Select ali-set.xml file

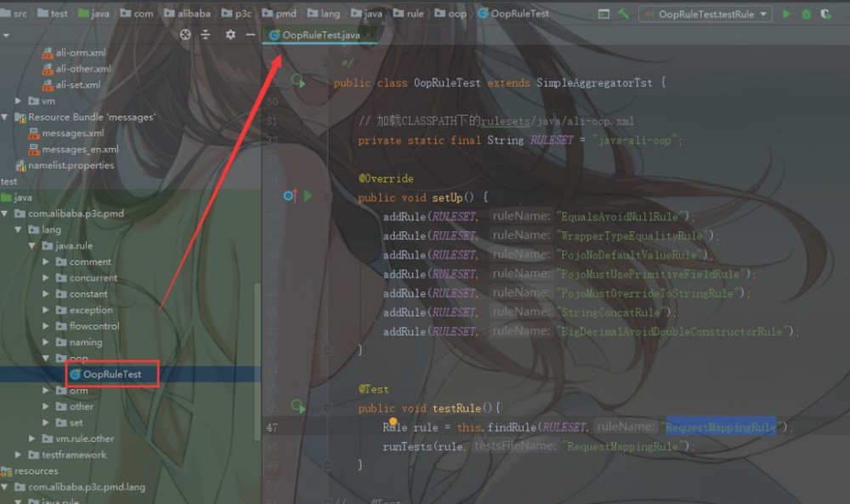(71, 85)
